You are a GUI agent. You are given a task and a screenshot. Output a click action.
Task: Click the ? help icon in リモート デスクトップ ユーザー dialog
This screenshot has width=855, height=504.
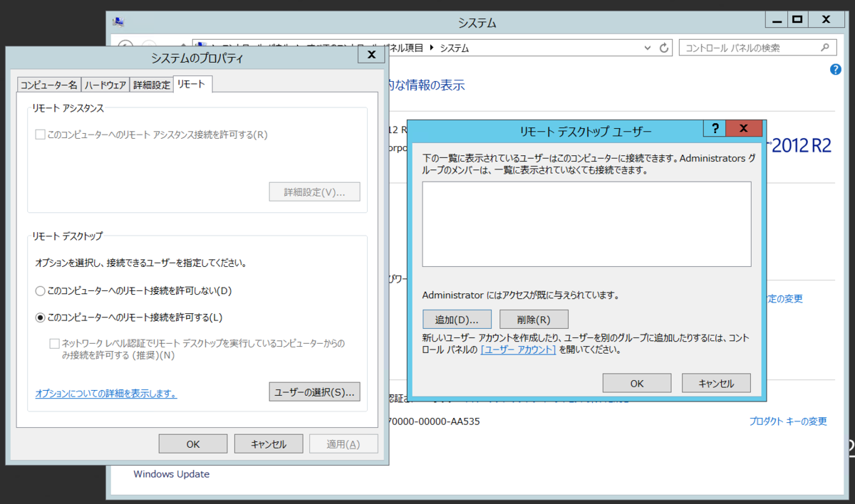click(715, 128)
